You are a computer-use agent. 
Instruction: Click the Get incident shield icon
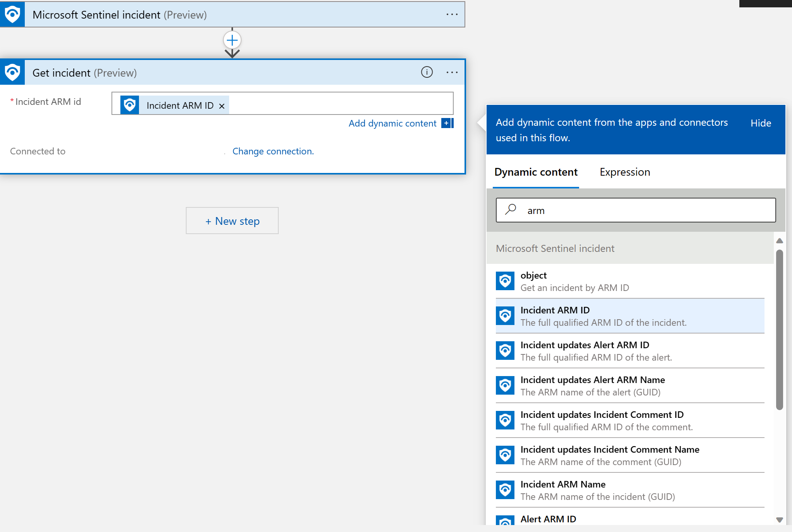pyautogui.click(x=12, y=72)
